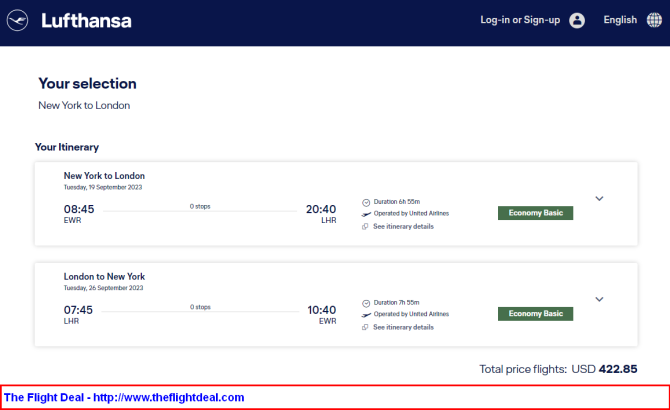670x410 pixels.
Task: Click clock icon next to Duration 6h 55m
Action: [366, 202]
